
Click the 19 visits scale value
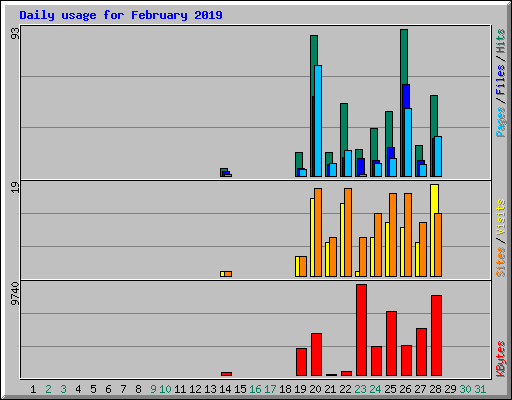click(15, 187)
